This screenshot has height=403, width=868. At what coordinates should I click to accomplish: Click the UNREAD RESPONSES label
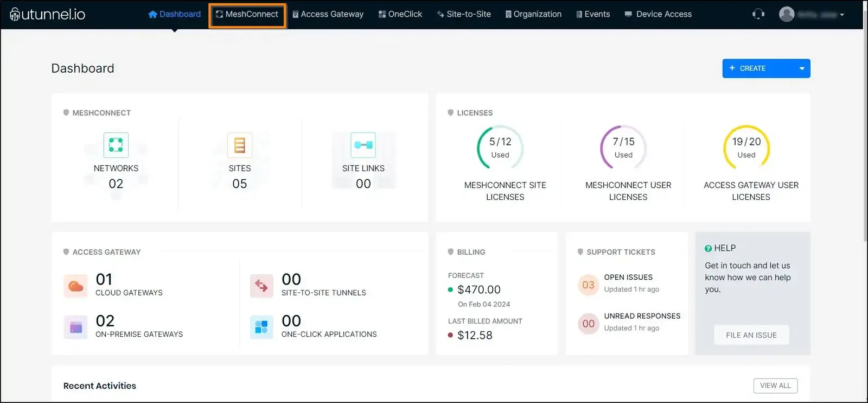642,316
